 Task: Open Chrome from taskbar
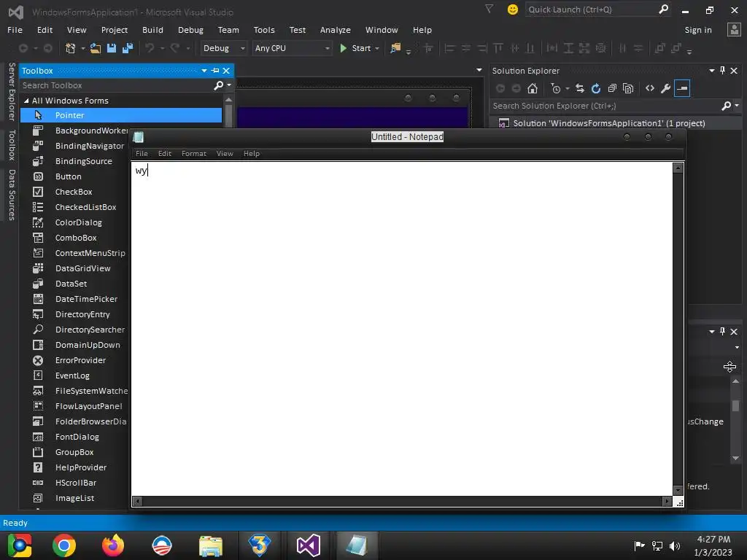point(64,545)
